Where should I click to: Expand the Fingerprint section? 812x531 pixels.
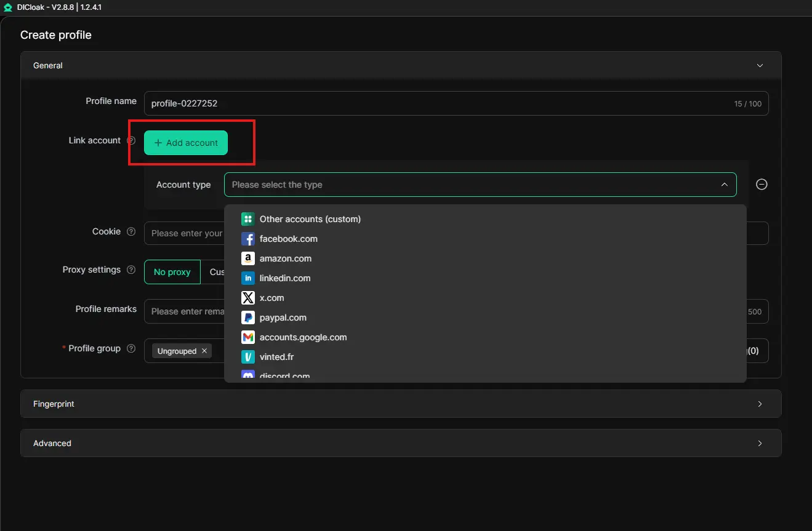point(760,404)
